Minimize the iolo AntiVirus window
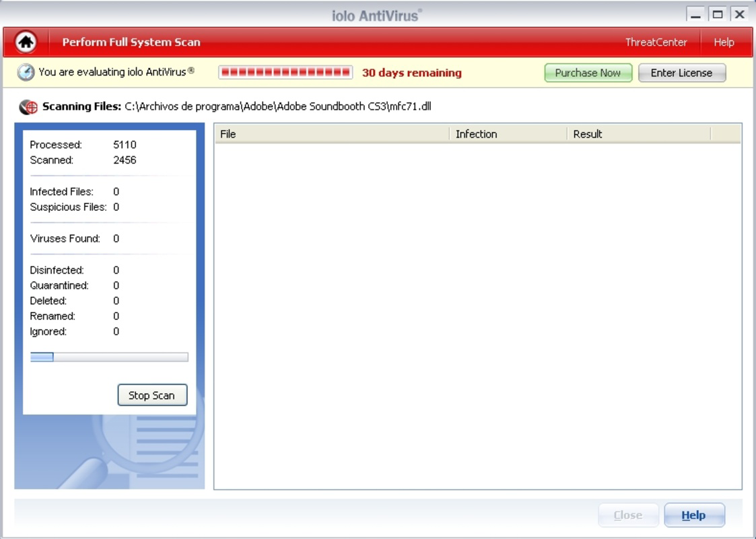Viewport: 756px width, 539px height. 695,14
